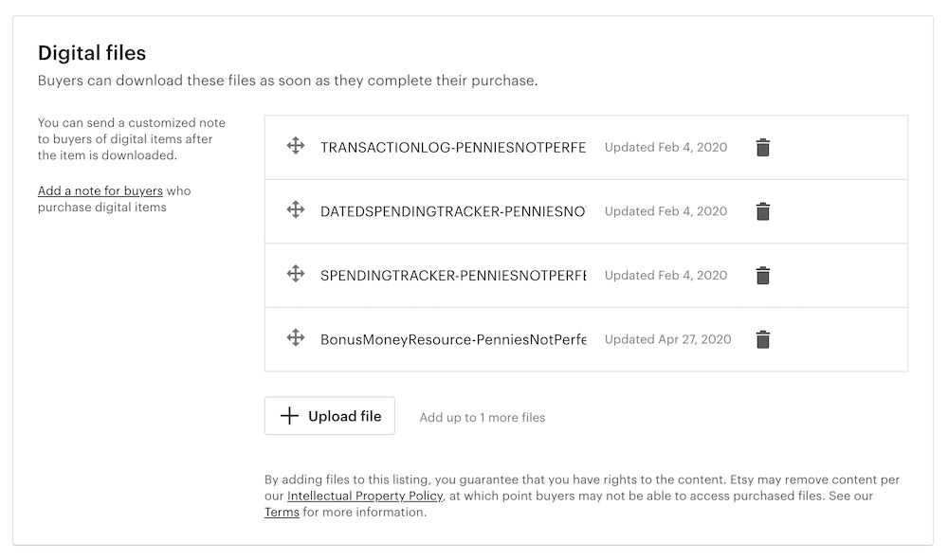Open the Terms link
This screenshot has width=948, height=560.
point(282,513)
